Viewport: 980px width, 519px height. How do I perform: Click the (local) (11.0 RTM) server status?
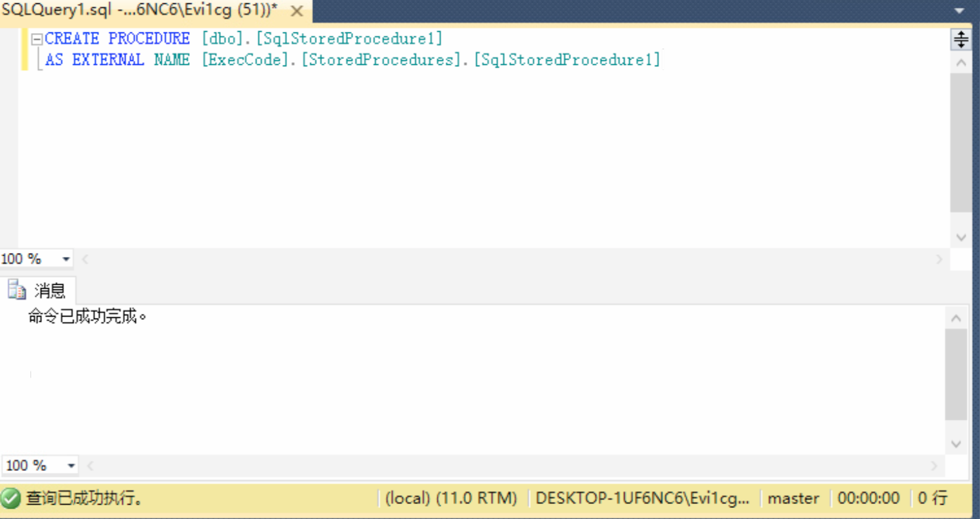(x=451, y=498)
